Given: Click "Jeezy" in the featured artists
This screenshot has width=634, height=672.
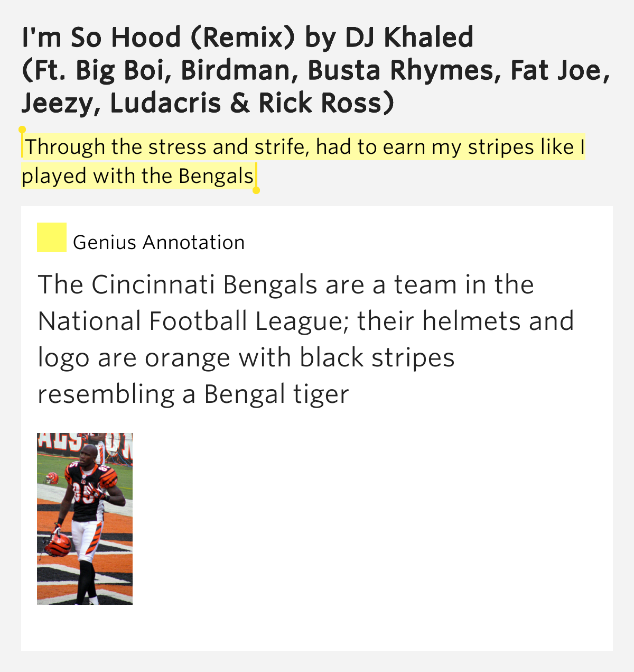Looking at the screenshot, I should coord(56,103).
